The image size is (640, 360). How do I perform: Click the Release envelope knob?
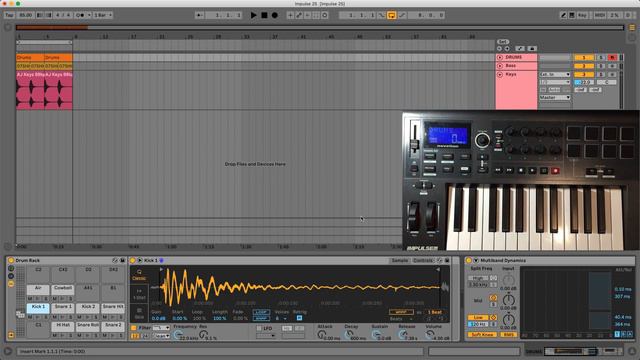(x=402, y=334)
